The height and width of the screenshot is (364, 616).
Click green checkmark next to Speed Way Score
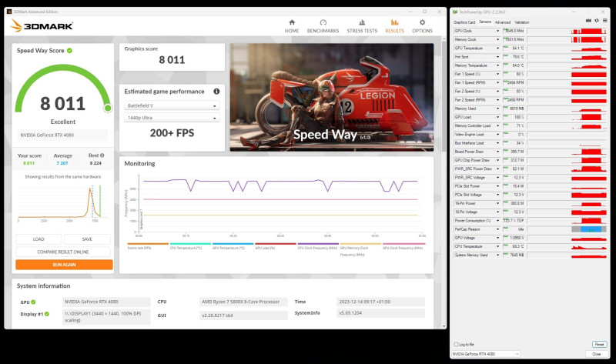click(69, 51)
